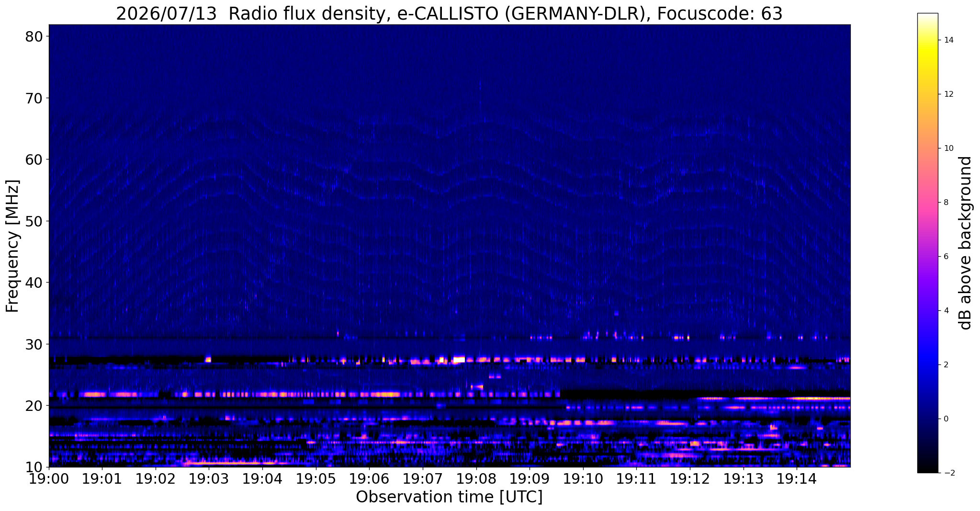
Task: Click the 4 dB purple colorbar region
Action: pos(927,310)
